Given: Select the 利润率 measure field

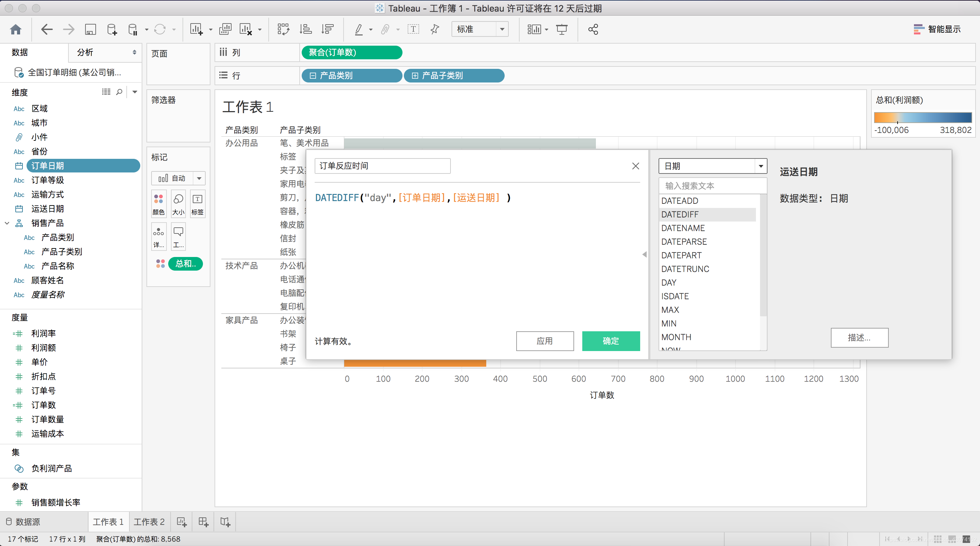Looking at the screenshot, I should [x=43, y=334].
